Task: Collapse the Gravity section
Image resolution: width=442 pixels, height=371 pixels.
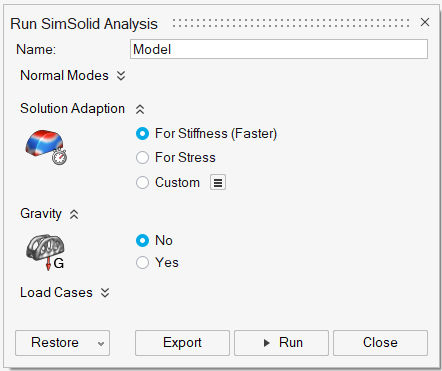Action: [x=74, y=214]
